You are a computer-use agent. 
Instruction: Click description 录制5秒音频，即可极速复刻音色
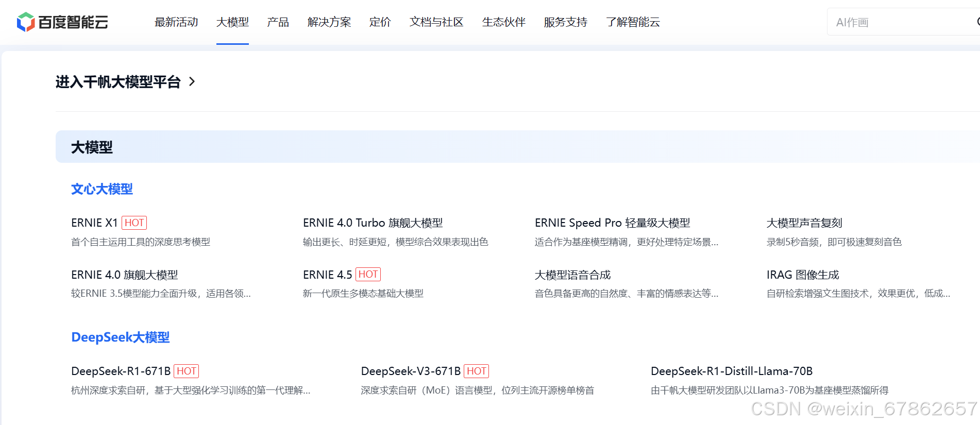[834, 242]
